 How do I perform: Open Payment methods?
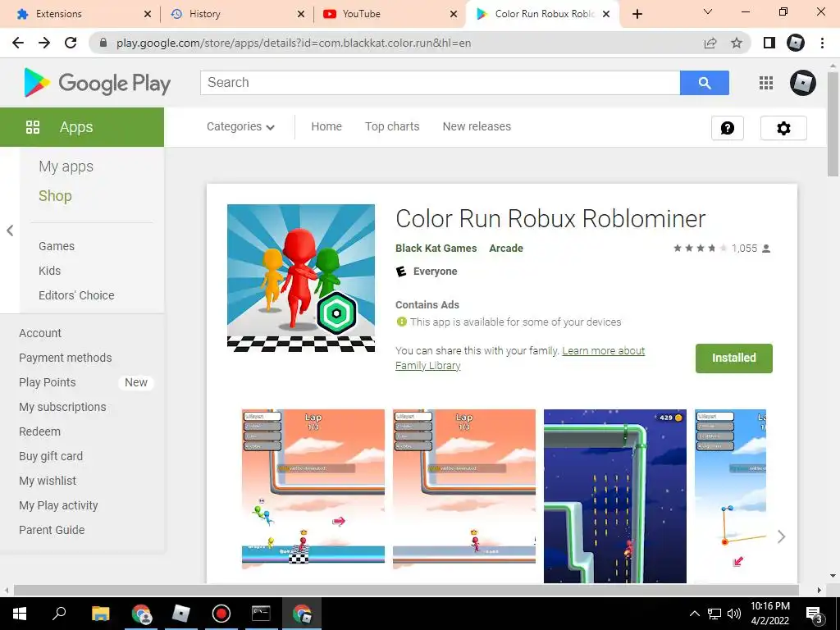coord(66,358)
